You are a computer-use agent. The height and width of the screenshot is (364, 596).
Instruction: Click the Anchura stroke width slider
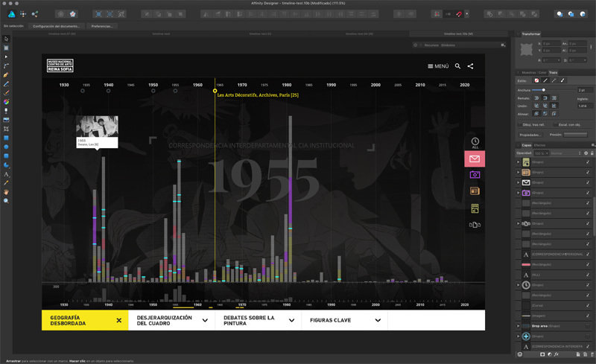[x=554, y=90]
